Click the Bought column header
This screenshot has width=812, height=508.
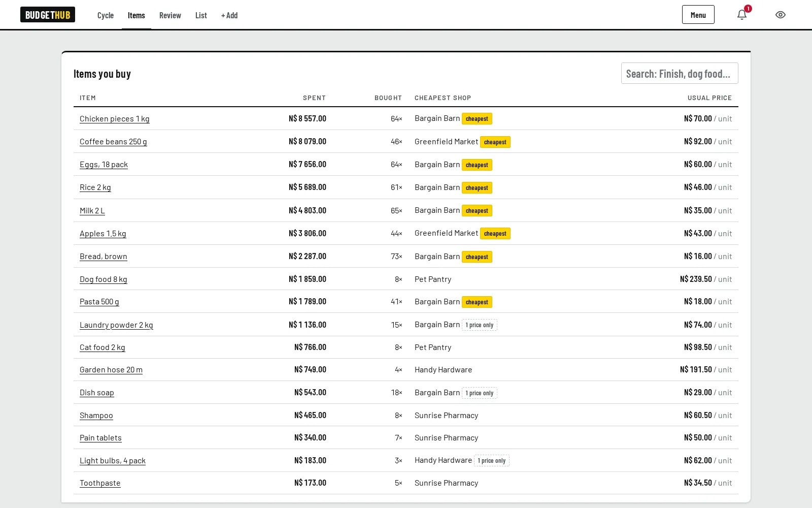[x=388, y=98]
